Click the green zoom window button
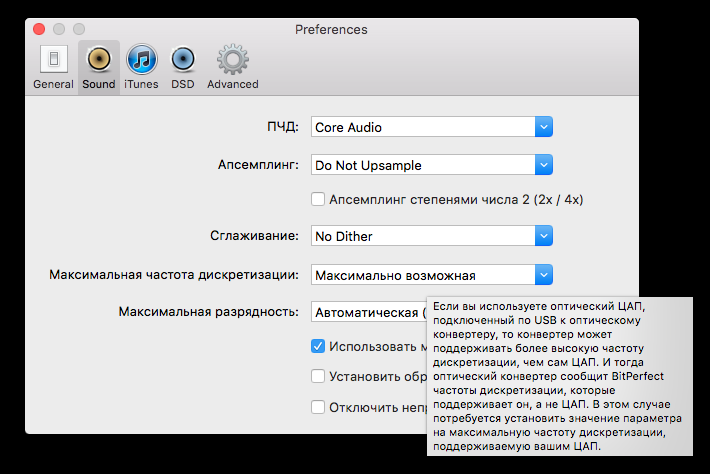This screenshot has width=710, height=474. click(x=78, y=30)
